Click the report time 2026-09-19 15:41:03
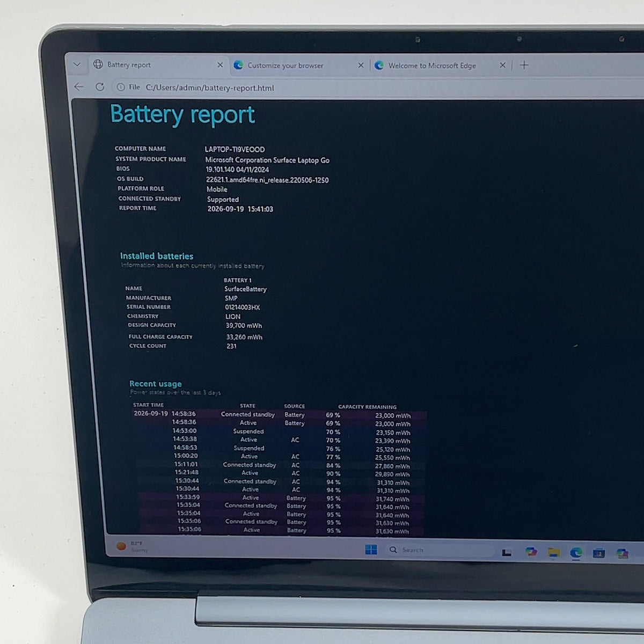The image size is (644, 644). click(x=240, y=209)
